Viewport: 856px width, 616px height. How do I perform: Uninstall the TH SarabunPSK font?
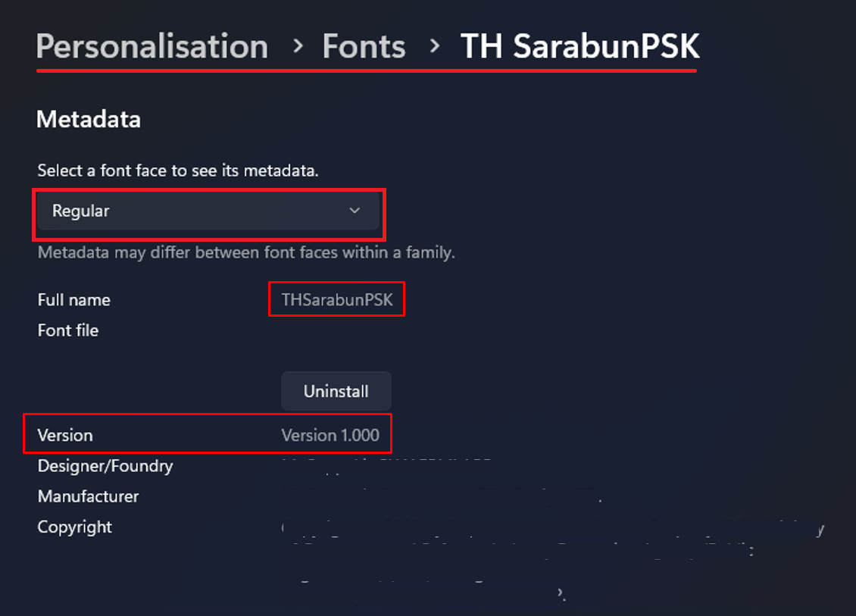[x=336, y=391]
